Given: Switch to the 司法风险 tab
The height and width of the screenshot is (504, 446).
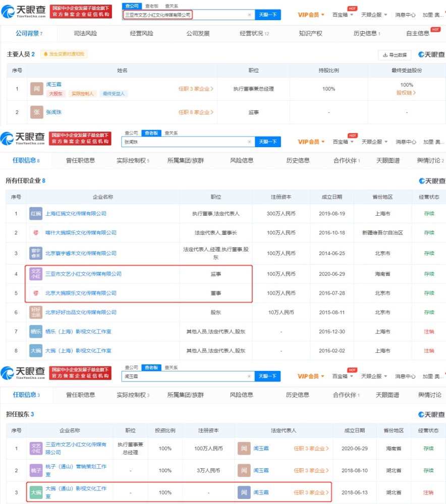Looking at the screenshot, I should [x=85, y=33].
